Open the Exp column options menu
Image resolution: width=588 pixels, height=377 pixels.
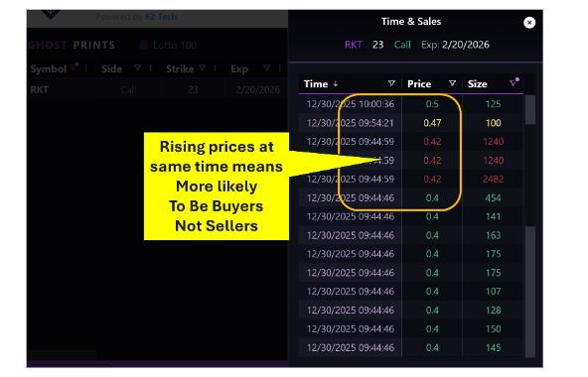point(279,67)
